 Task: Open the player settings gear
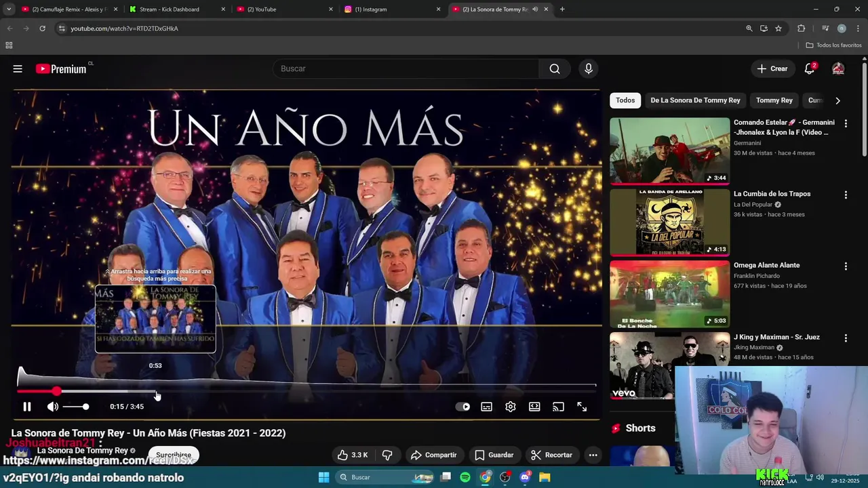[511, 407]
